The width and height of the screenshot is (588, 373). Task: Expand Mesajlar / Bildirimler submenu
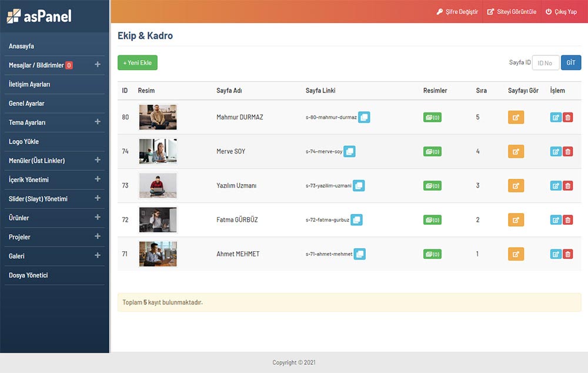98,65
